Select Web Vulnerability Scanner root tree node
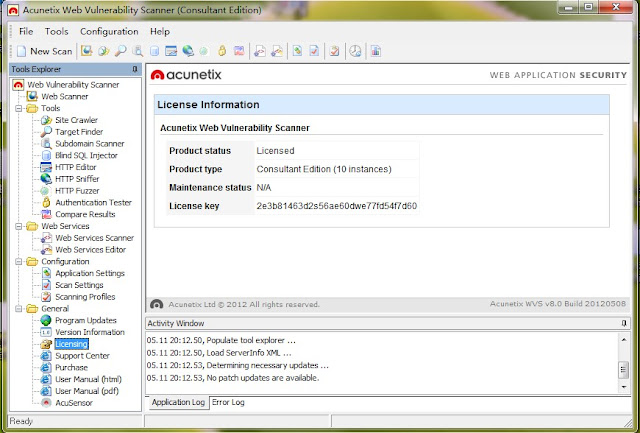 tap(73, 85)
